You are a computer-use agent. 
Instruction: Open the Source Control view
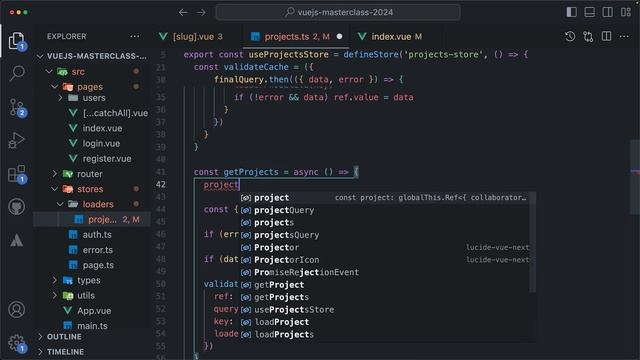coord(17,108)
